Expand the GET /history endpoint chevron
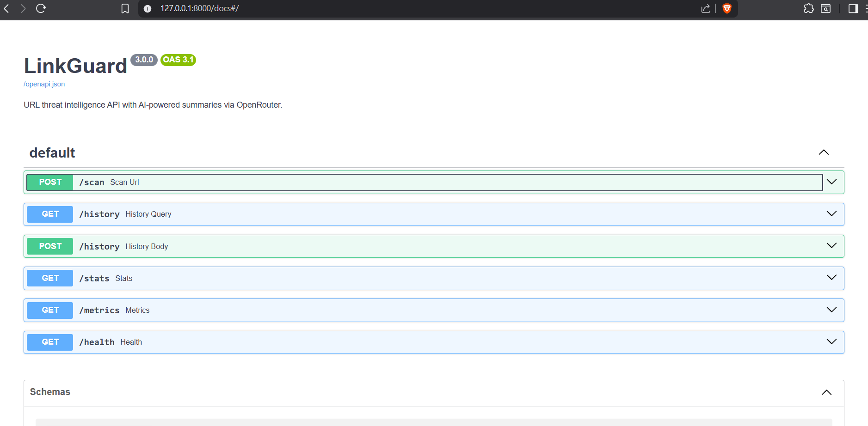The width and height of the screenshot is (868, 426). coord(831,213)
